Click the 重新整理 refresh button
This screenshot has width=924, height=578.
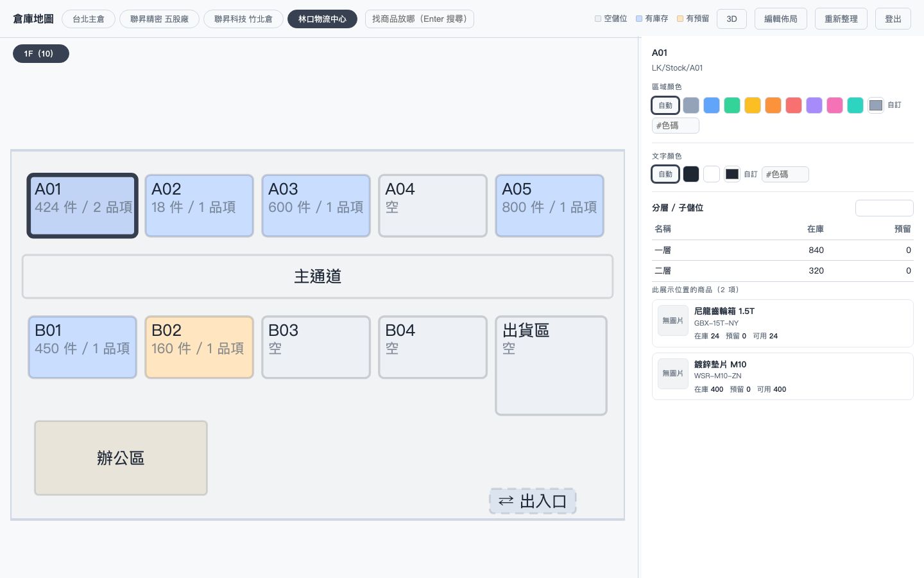(841, 19)
